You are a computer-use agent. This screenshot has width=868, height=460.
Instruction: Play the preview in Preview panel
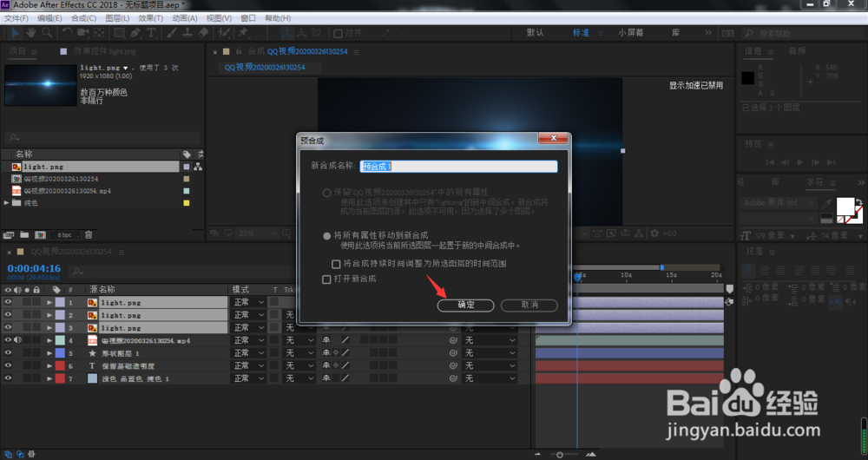800,163
